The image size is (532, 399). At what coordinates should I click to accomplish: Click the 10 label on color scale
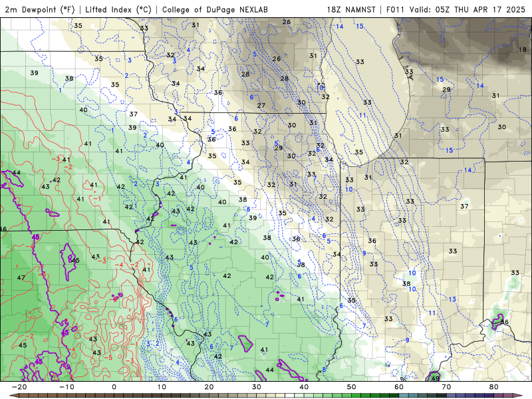(162, 387)
